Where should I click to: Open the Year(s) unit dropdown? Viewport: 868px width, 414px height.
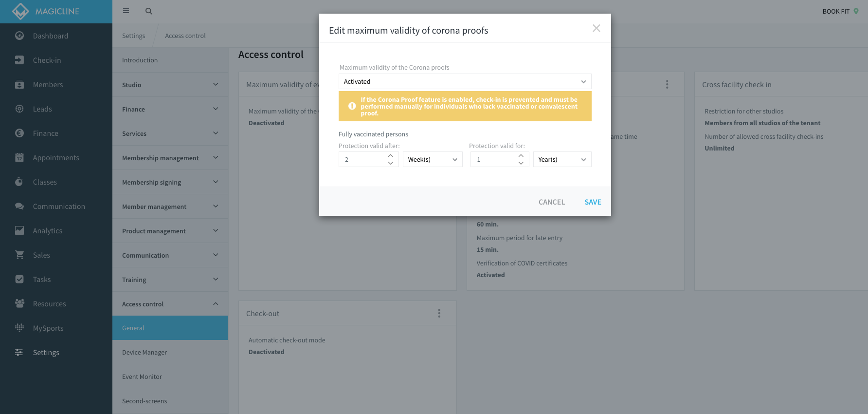(562, 159)
